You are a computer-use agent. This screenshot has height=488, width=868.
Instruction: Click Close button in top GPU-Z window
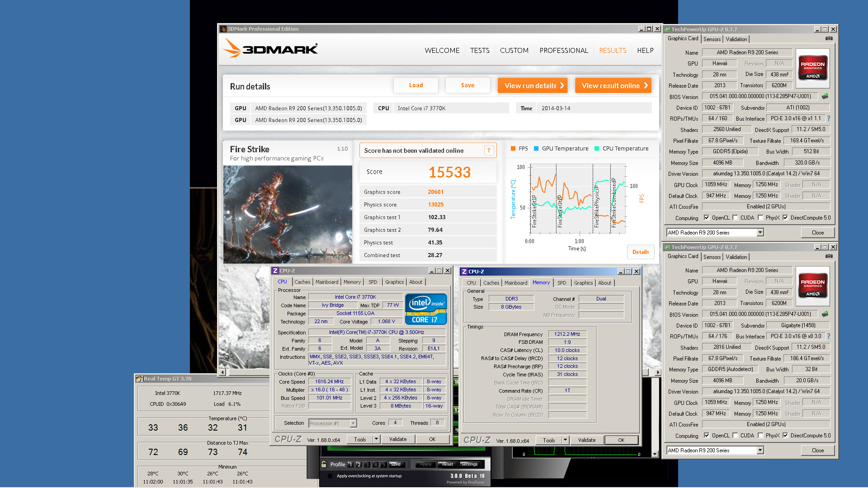pos(818,233)
